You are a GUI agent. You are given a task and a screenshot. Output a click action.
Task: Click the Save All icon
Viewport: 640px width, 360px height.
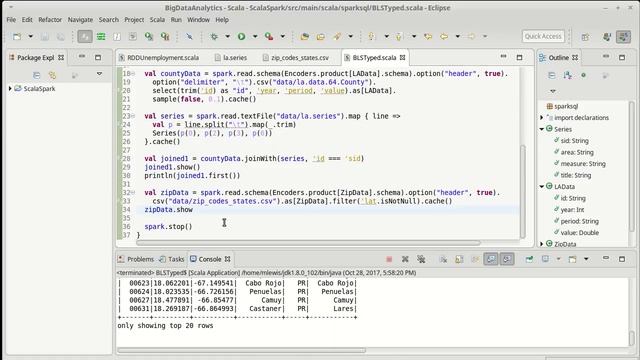click(60, 37)
